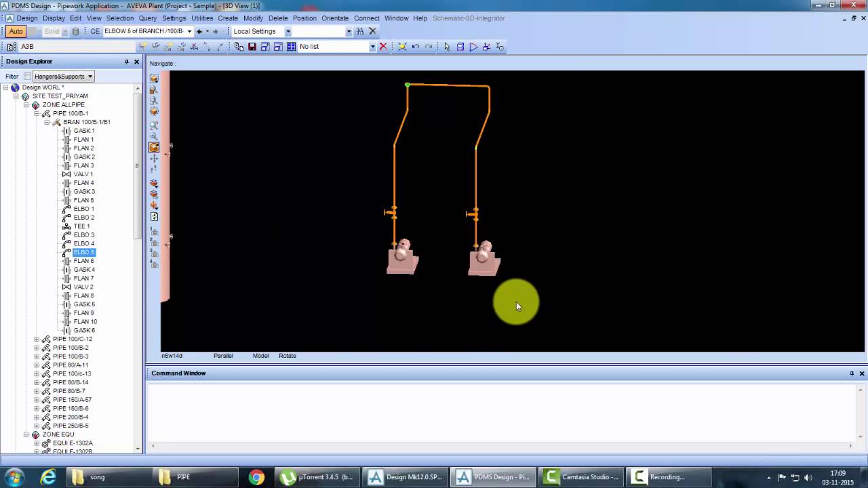868x488 pixels.
Task: Open the Utilities menu
Action: (202, 18)
